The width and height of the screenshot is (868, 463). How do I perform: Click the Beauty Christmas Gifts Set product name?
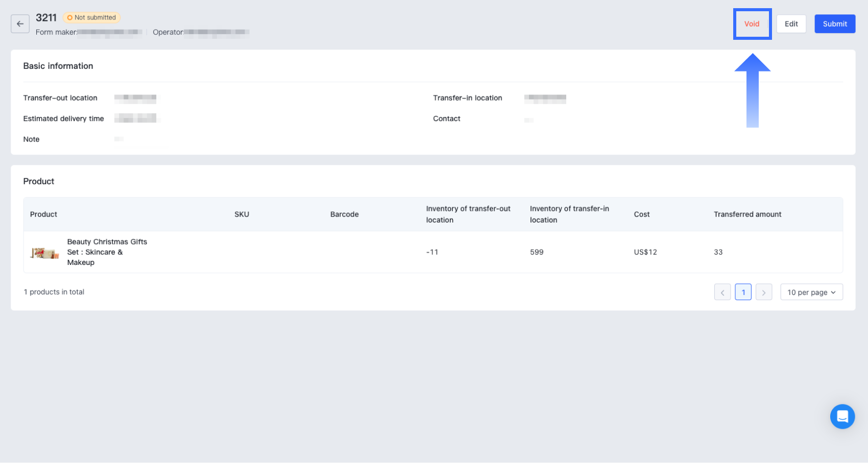(x=107, y=252)
